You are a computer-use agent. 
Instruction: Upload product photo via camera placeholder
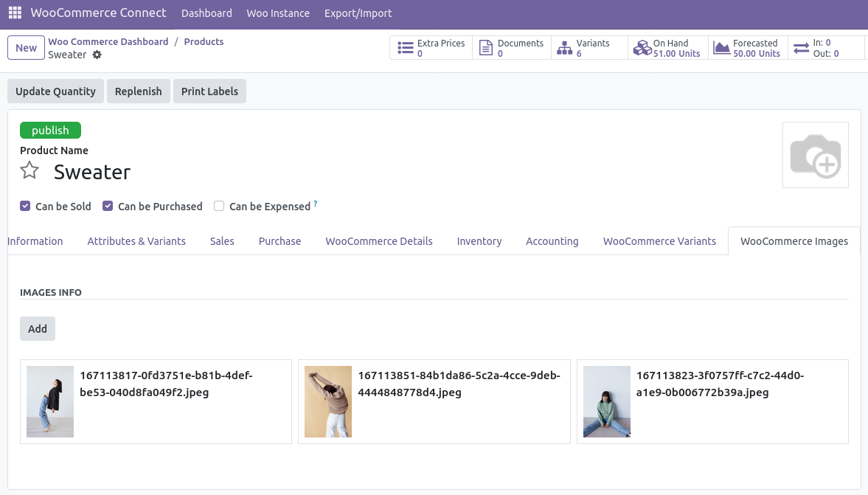pyautogui.click(x=815, y=155)
